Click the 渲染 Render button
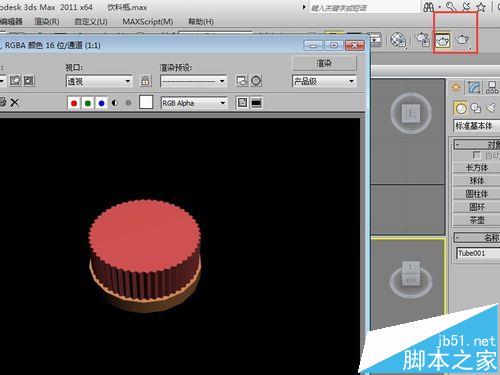Viewport: 500px width, 375px height. tap(324, 63)
